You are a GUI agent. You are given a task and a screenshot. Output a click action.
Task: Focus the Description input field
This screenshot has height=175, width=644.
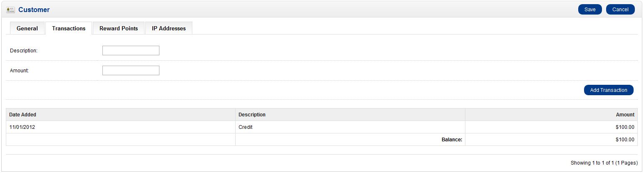[131, 50]
